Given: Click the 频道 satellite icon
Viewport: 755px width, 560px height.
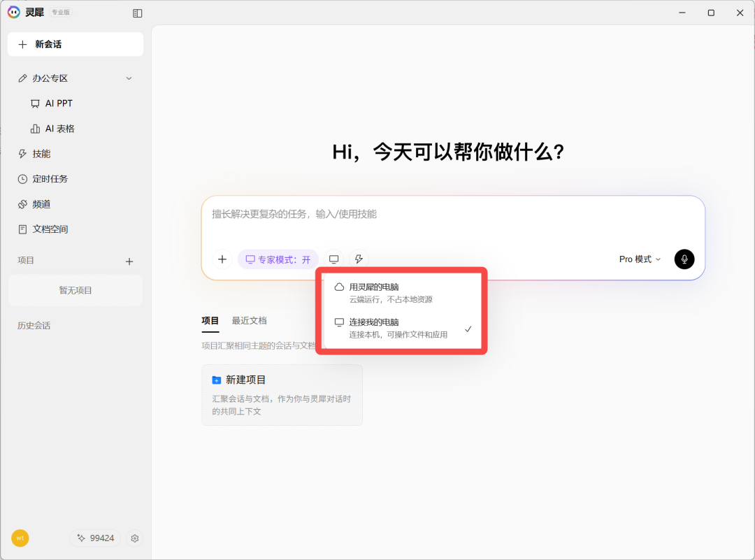Looking at the screenshot, I should click(22, 204).
